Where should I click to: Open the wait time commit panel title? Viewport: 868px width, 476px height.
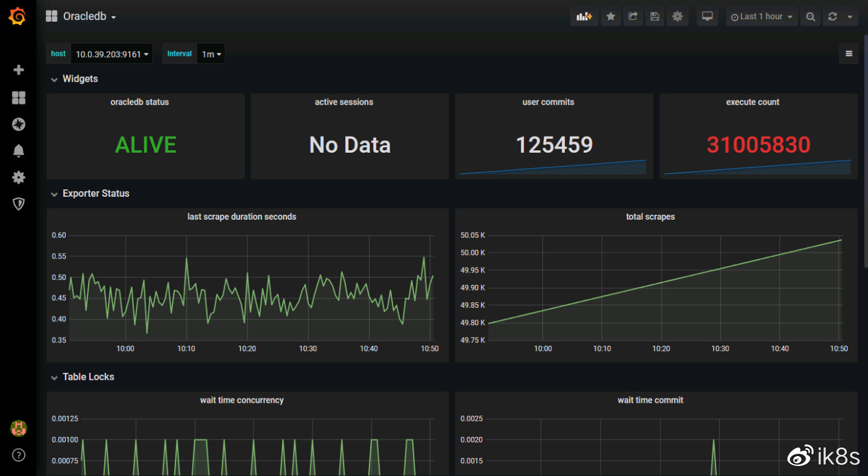pyautogui.click(x=650, y=400)
